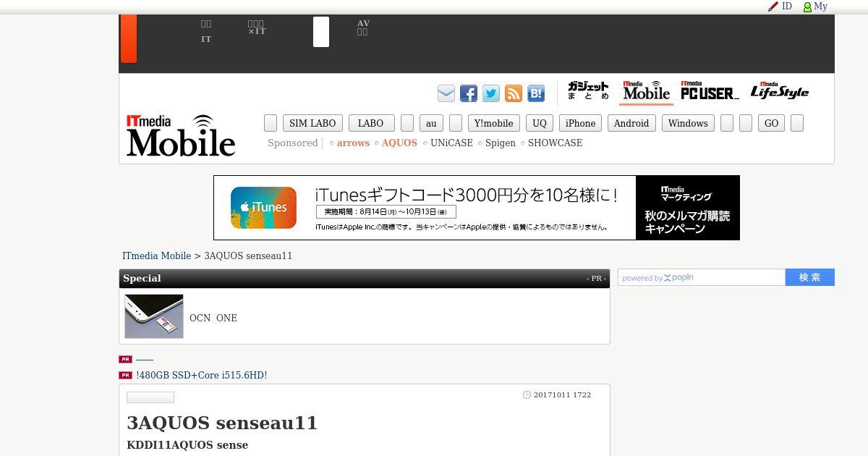
Task: Select the Windows category button
Action: pos(688,123)
